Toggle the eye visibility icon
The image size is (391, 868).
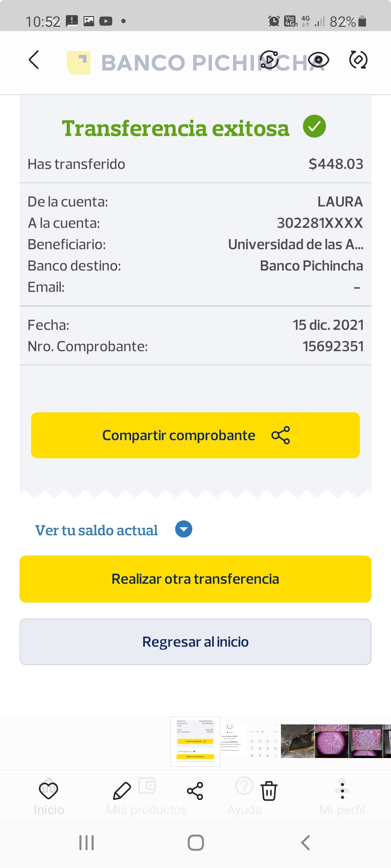(x=318, y=60)
